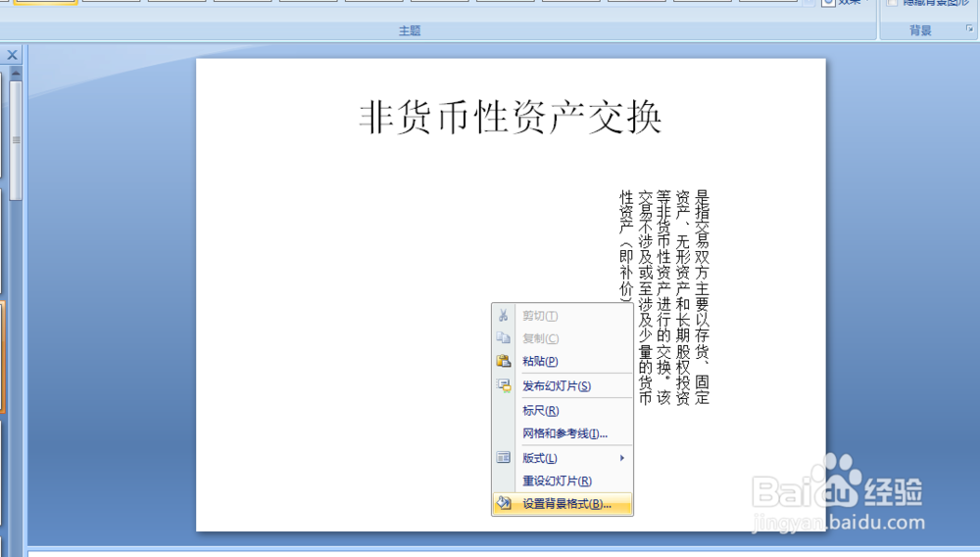Screen dimensions: 980x557
Task: Click the layout icon beside 版式
Action: point(503,458)
